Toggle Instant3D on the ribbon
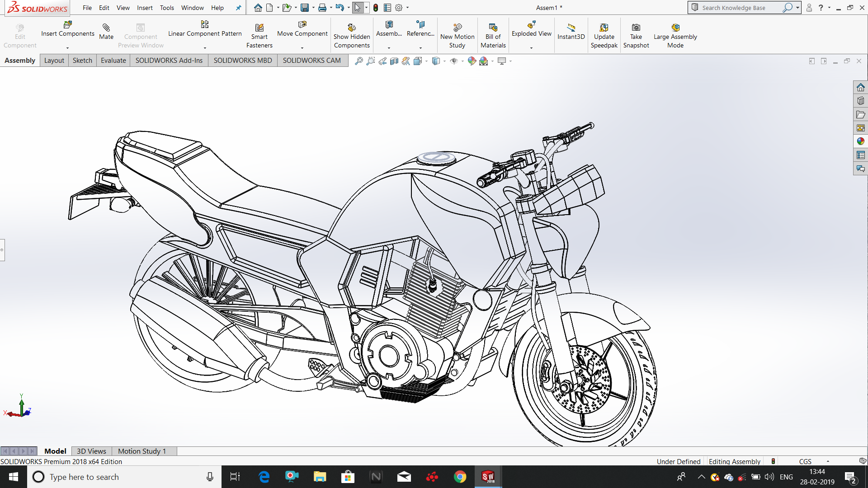 coord(571,32)
